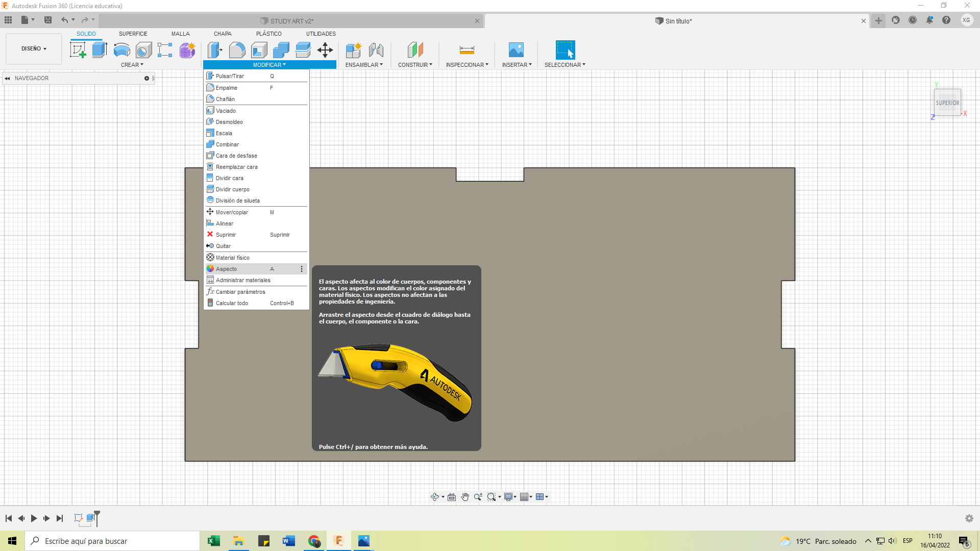This screenshot has width=980, height=551.
Task: Play the timeline
Action: pos(34,518)
